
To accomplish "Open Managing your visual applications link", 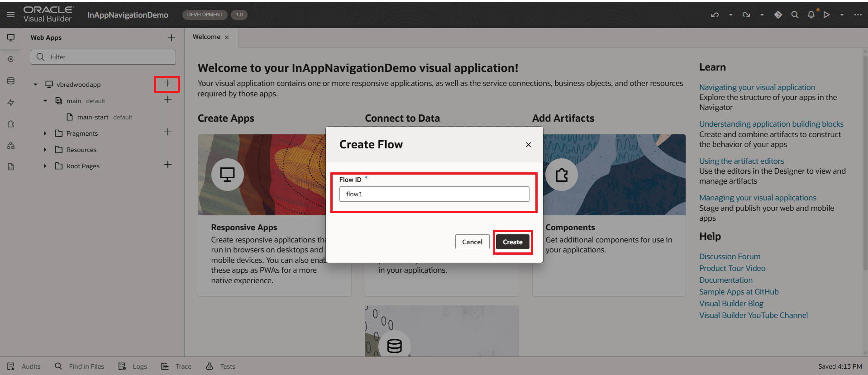I will pos(758,198).
